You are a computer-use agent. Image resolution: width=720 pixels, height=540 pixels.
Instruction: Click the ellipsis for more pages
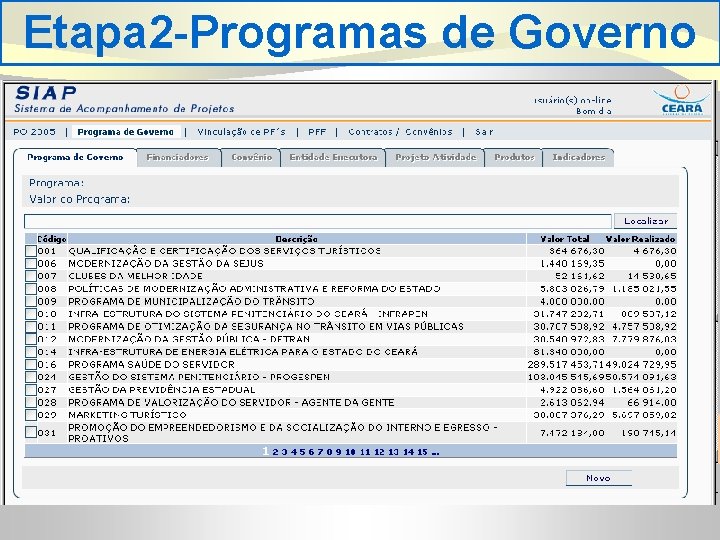pos(435,453)
